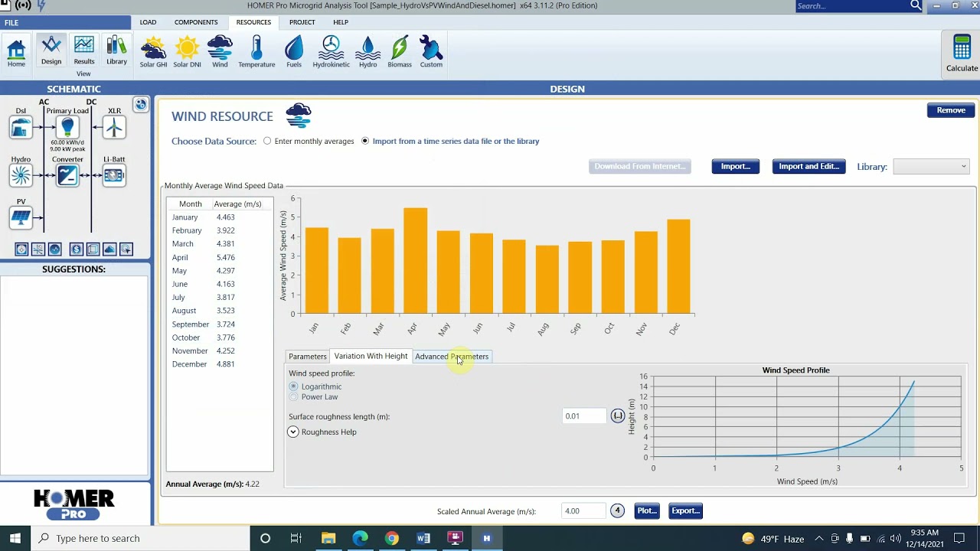Select the PV solar panel component
The height and width of the screenshot is (551, 980).
pos(21,217)
